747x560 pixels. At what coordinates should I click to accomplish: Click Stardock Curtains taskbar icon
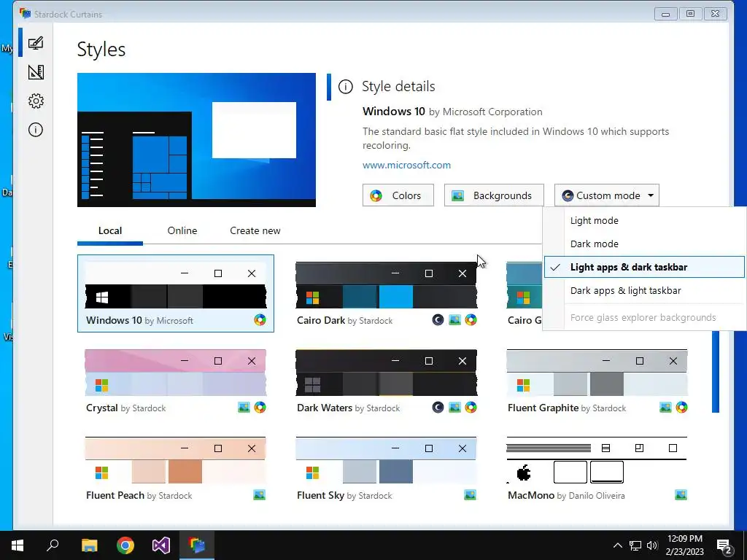(x=197, y=545)
